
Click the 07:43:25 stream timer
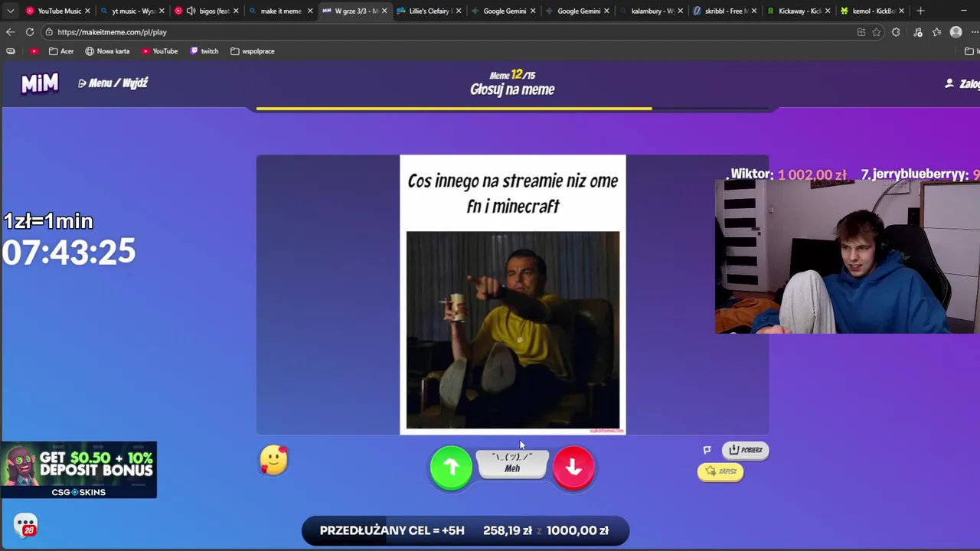[69, 252]
